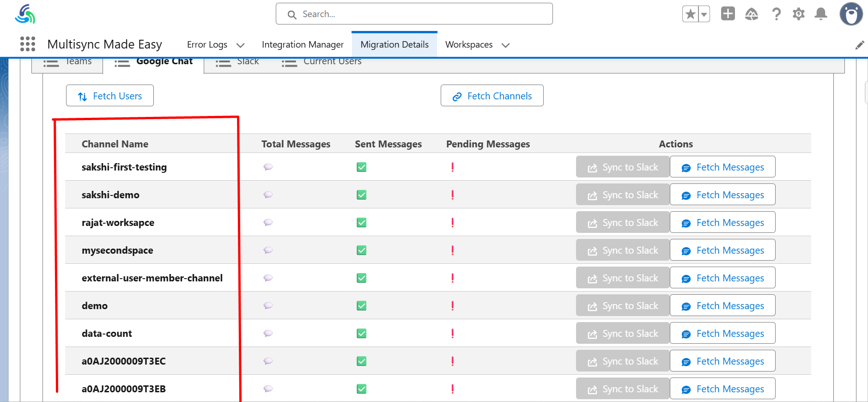Click sent messages checkmark for sakshi-first-testing
Screen dimensions: 868x402
tap(362, 167)
